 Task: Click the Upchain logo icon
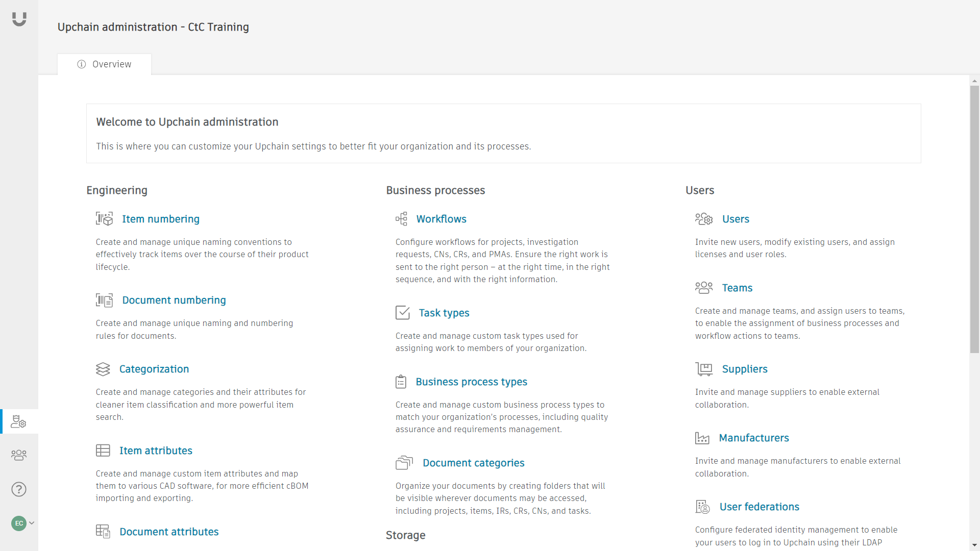[19, 19]
